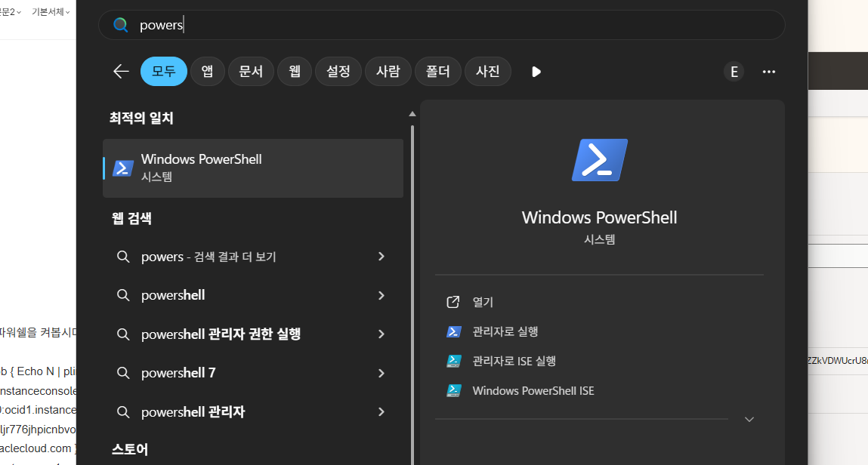Select the 모두 filter tab
This screenshot has width=868, height=465.
tap(164, 71)
